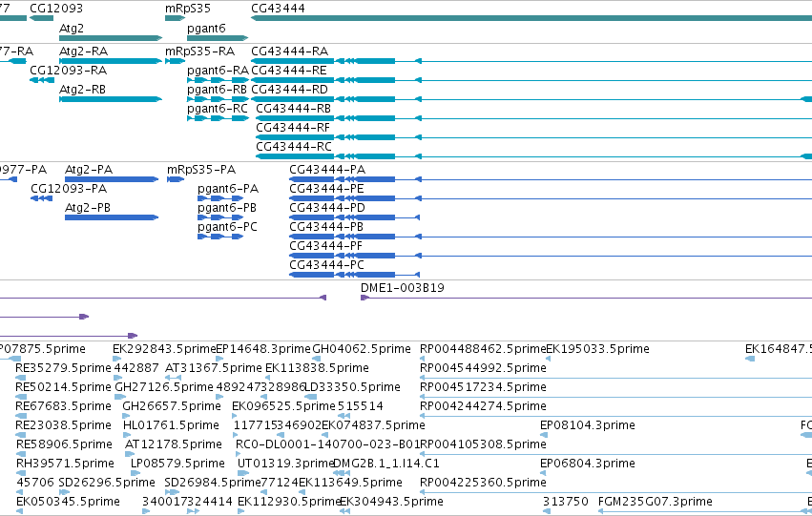The width and height of the screenshot is (812, 516).
Task: Select the RE50214.5prime EST label
Action: [63, 387]
